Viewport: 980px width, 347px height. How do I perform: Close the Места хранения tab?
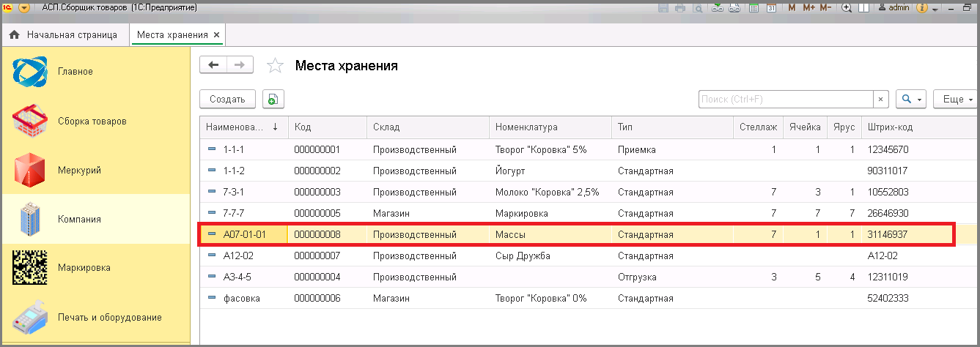(217, 34)
